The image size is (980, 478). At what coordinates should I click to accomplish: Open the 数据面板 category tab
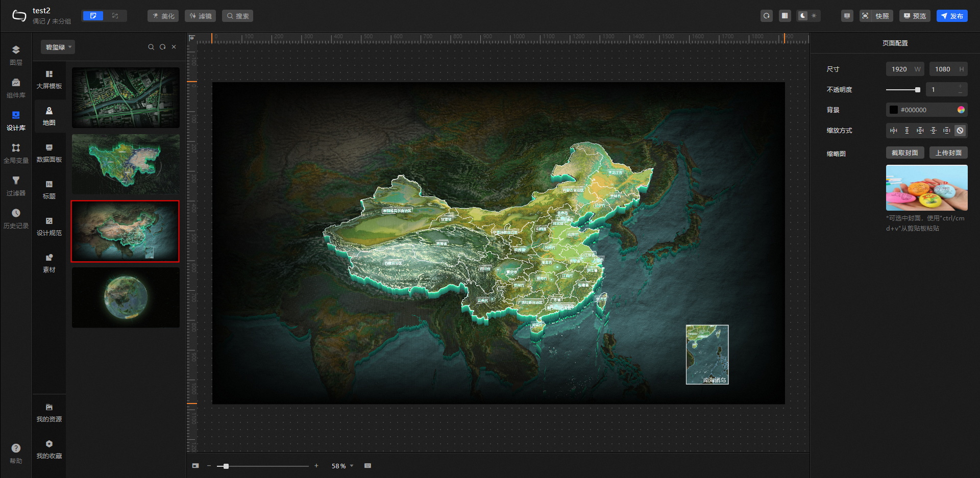click(49, 154)
